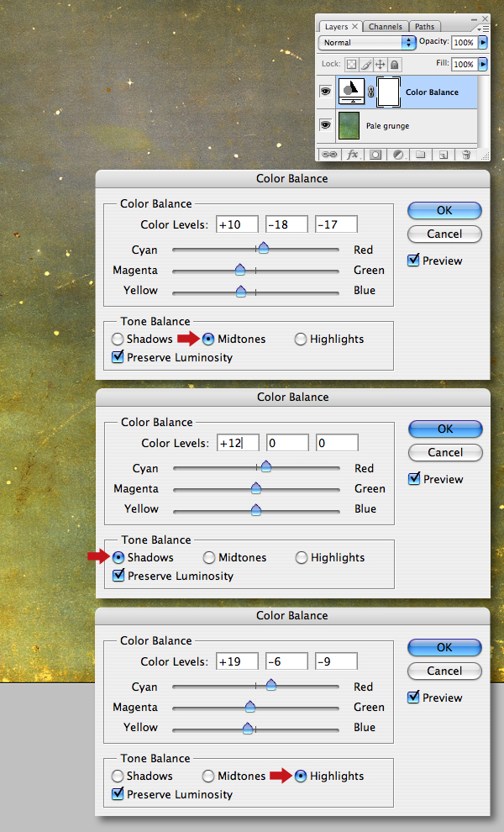Switch to the Paths tab
This screenshot has height=832, width=504.
click(x=424, y=27)
